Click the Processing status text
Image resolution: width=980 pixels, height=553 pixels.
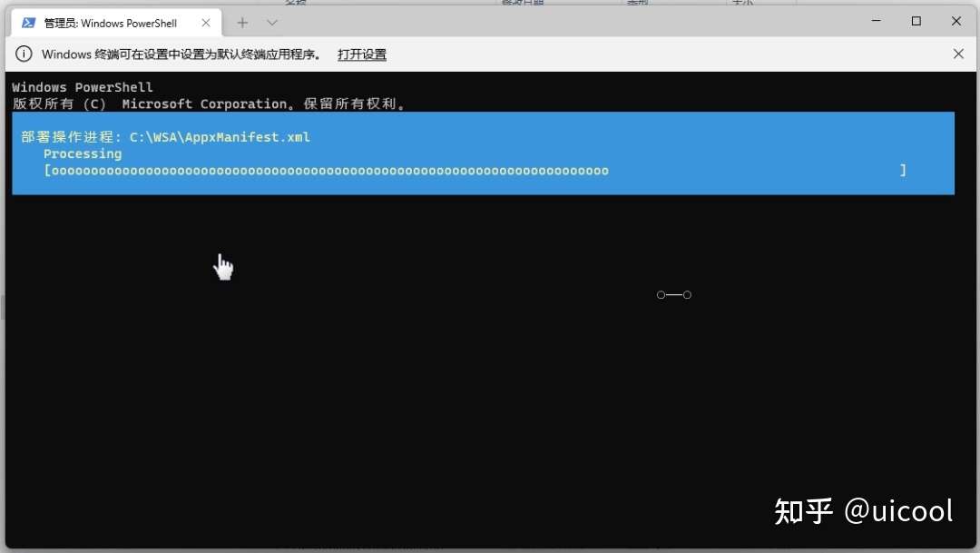(83, 153)
